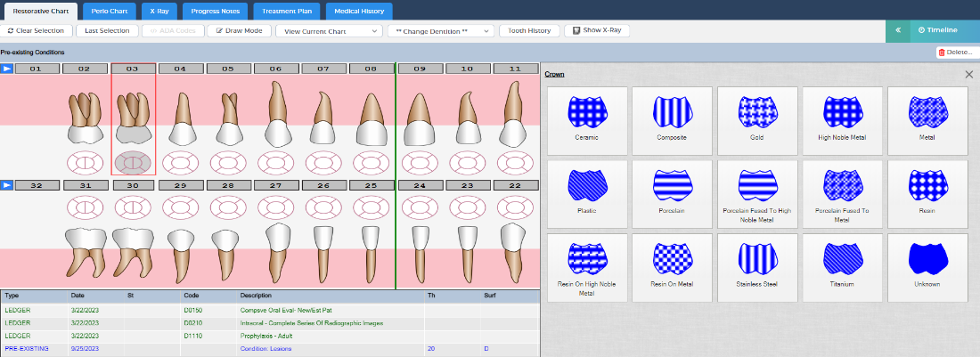
Task: Click the Clear Selection button
Action: pos(37,30)
